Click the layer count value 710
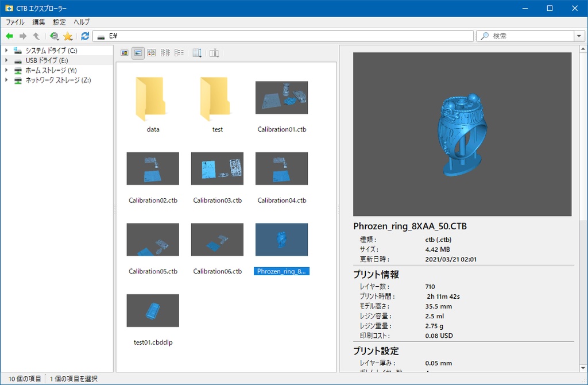Viewport: 588px width, 385px height. [430, 287]
